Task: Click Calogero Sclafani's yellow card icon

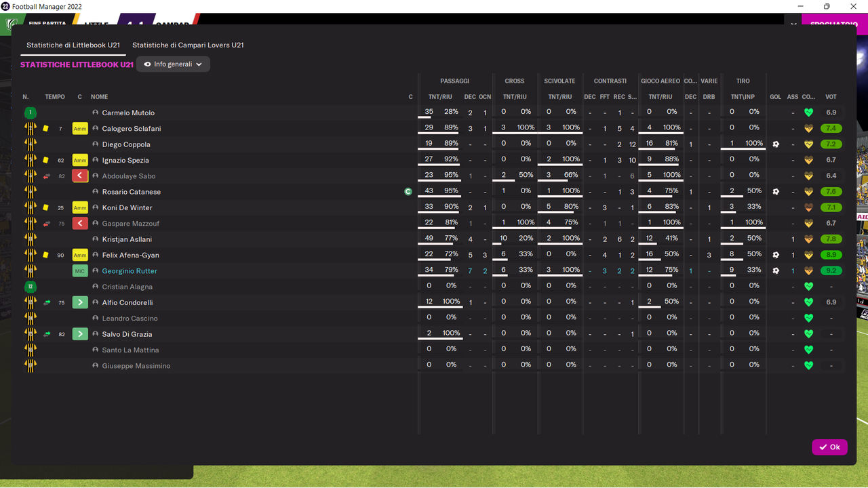Action: (x=45, y=129)
